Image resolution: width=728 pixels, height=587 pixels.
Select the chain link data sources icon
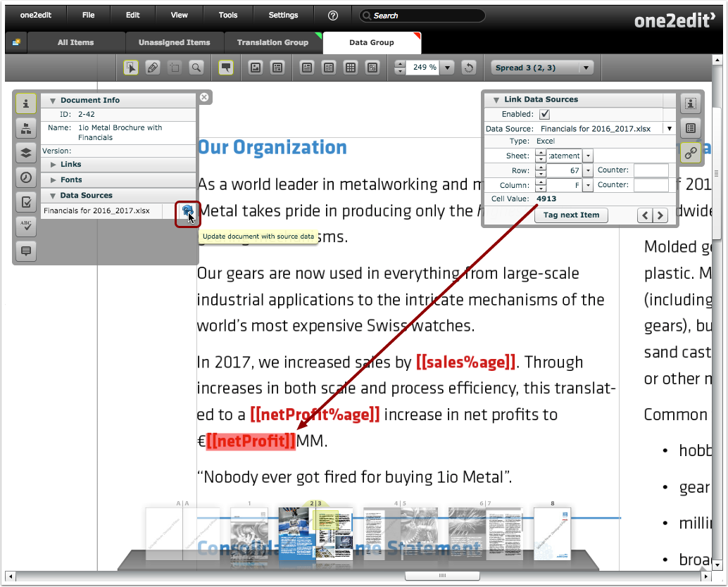pos(691,153)
